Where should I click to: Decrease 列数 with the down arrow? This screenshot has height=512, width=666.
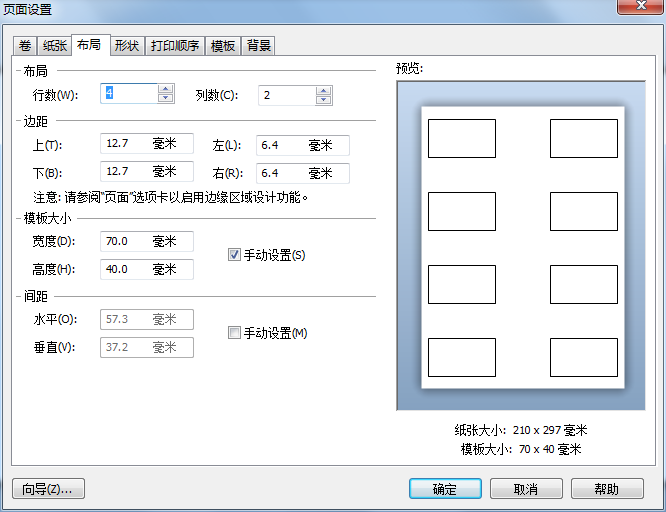323,100
